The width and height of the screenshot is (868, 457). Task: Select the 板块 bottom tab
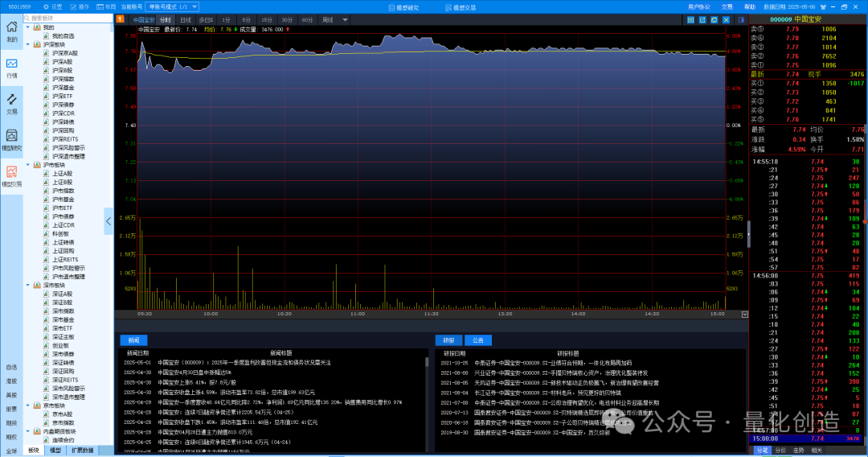pos(34,451)
